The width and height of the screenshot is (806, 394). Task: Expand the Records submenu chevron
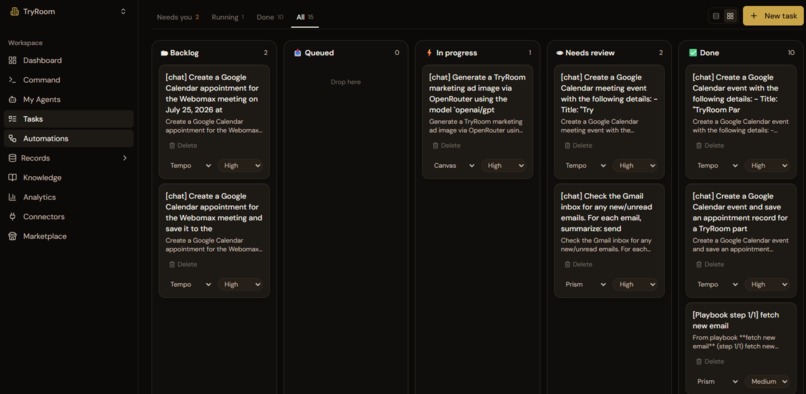pyautogui.click(x=124, y=158)
